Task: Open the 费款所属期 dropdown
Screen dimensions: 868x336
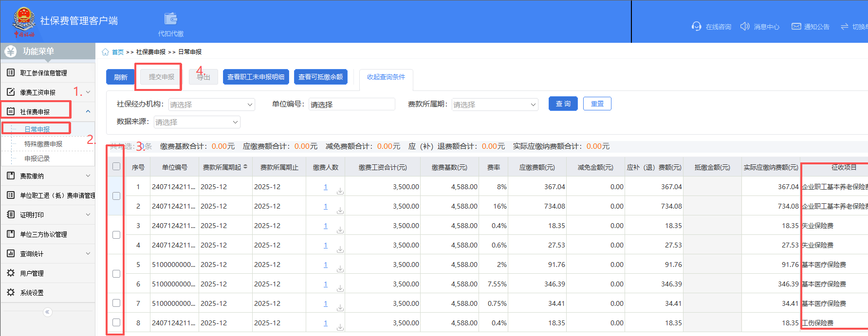Action: (x=494, y=105)
